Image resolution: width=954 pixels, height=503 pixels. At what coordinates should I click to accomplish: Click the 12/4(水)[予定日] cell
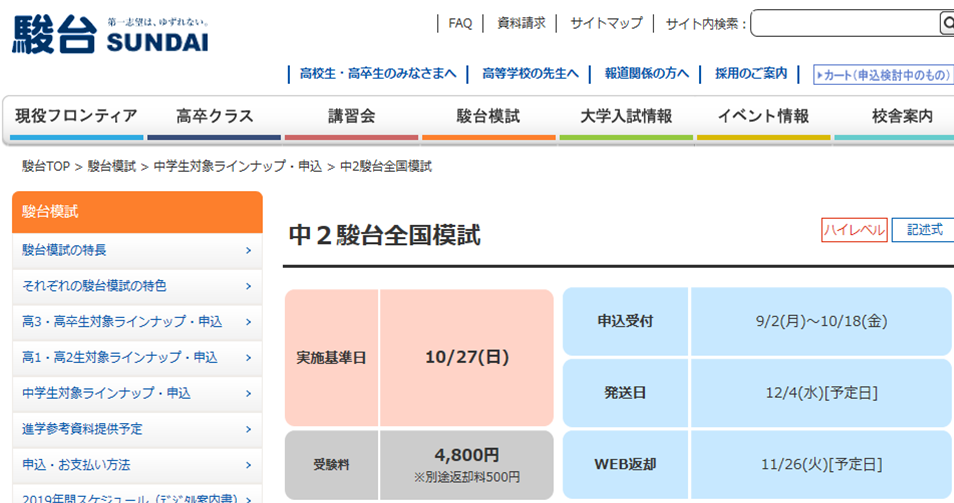click(x=821, y=393)
